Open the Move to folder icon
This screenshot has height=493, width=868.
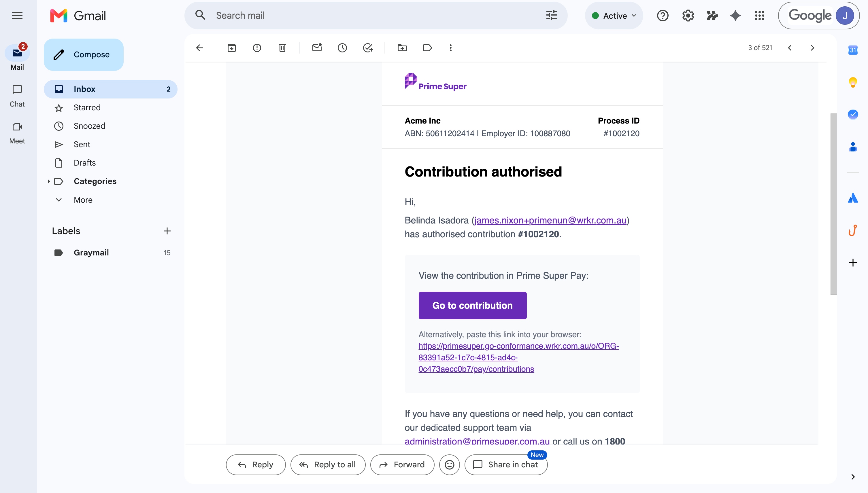(x=402, y=48)
